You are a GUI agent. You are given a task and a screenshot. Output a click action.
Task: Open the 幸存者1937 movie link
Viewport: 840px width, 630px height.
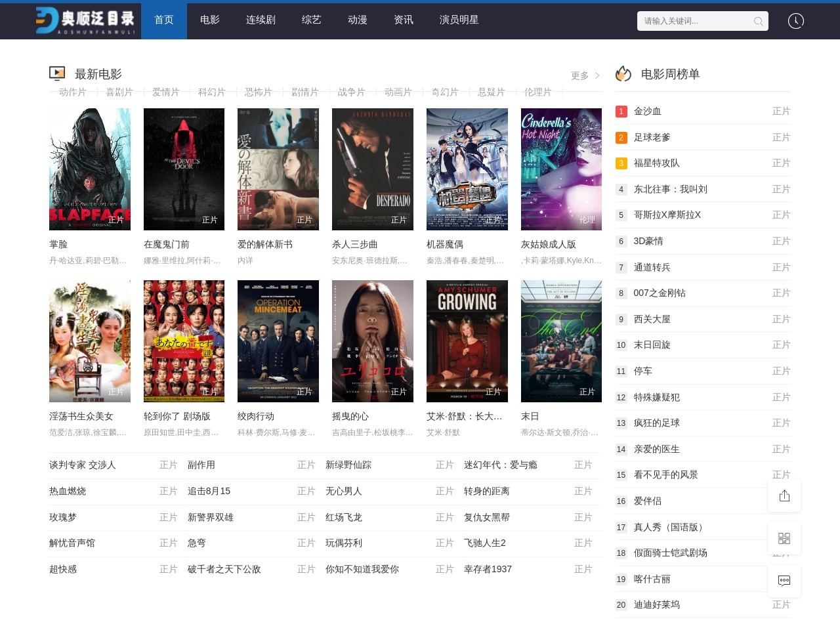click(488, 570)
